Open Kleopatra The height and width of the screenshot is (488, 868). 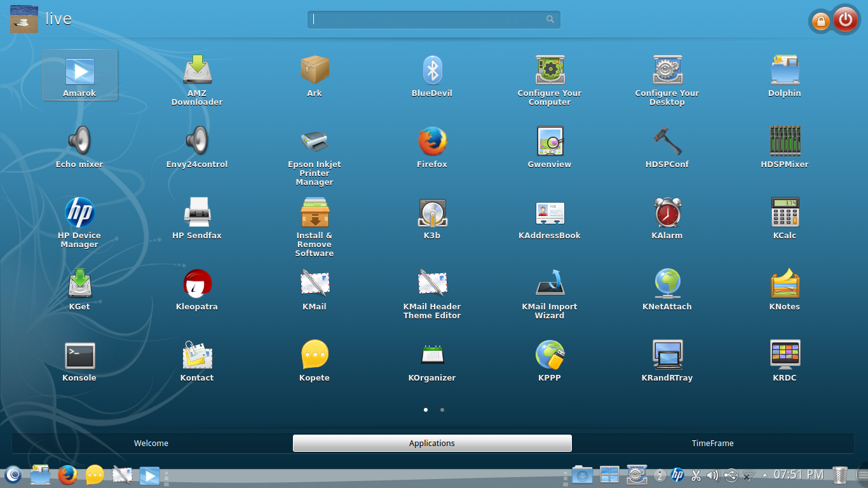click(x=197, y=288)
